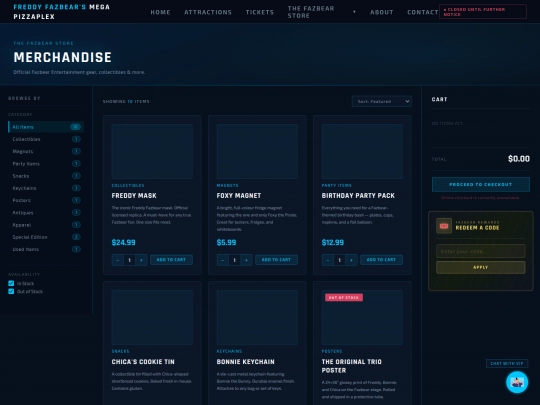Open The Original Trio Poster image
540x405 pixels.
coord(362,317)
